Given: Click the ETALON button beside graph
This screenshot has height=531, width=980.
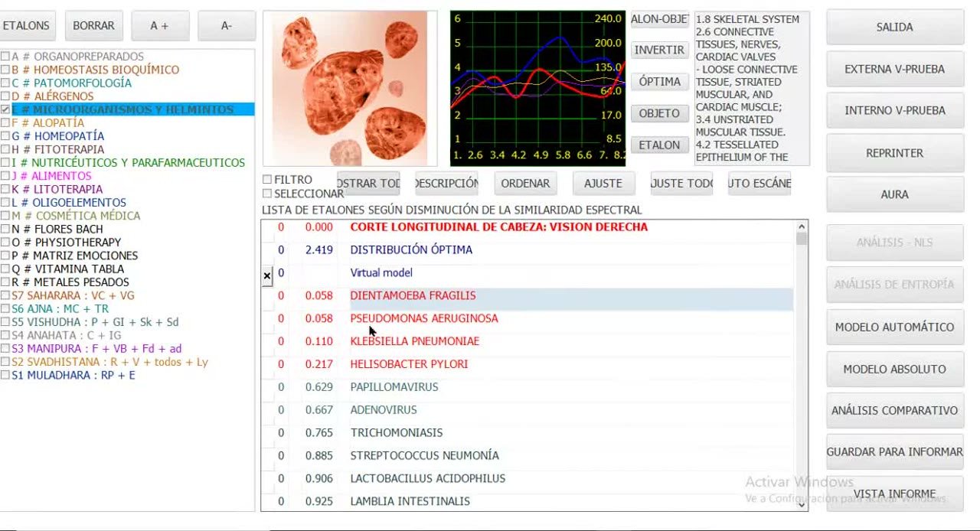Looking at the screenshot, I should (x=659, y=145).
